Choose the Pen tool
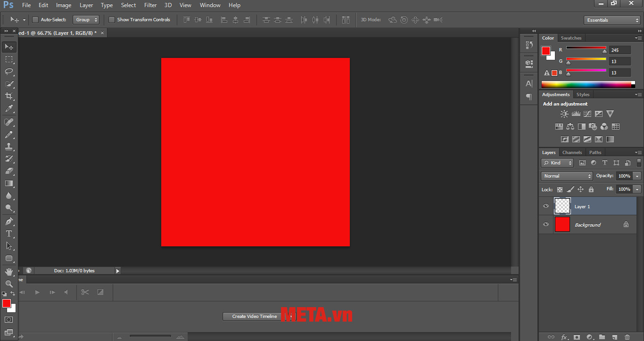The image size is (644, 341). point(9,221)
